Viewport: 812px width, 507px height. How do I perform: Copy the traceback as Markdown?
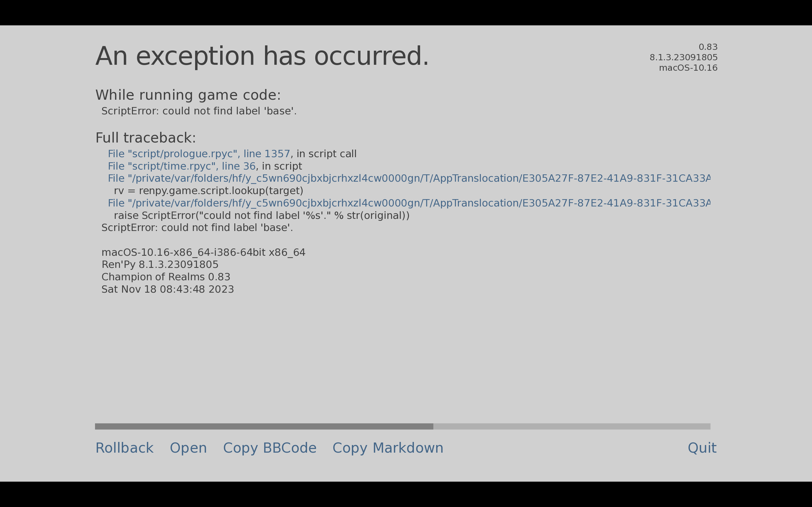tap(388, 448)
